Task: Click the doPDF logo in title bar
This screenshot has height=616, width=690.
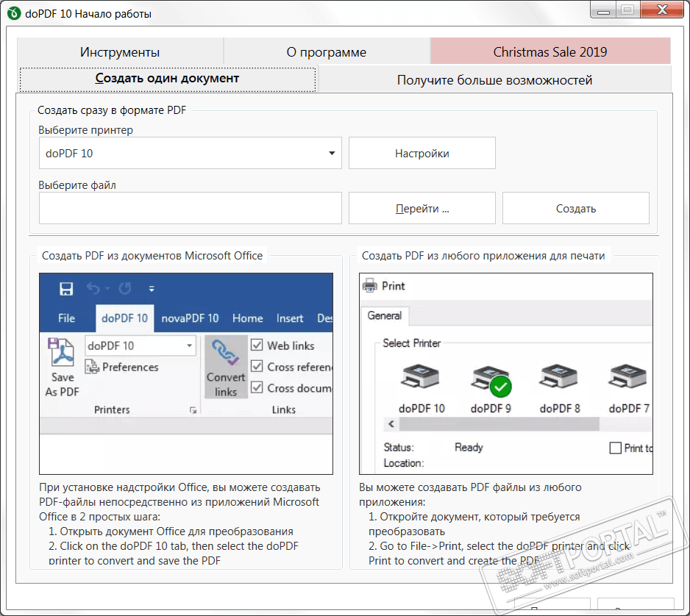Action: pyautogui.click(x=14, y=14)
